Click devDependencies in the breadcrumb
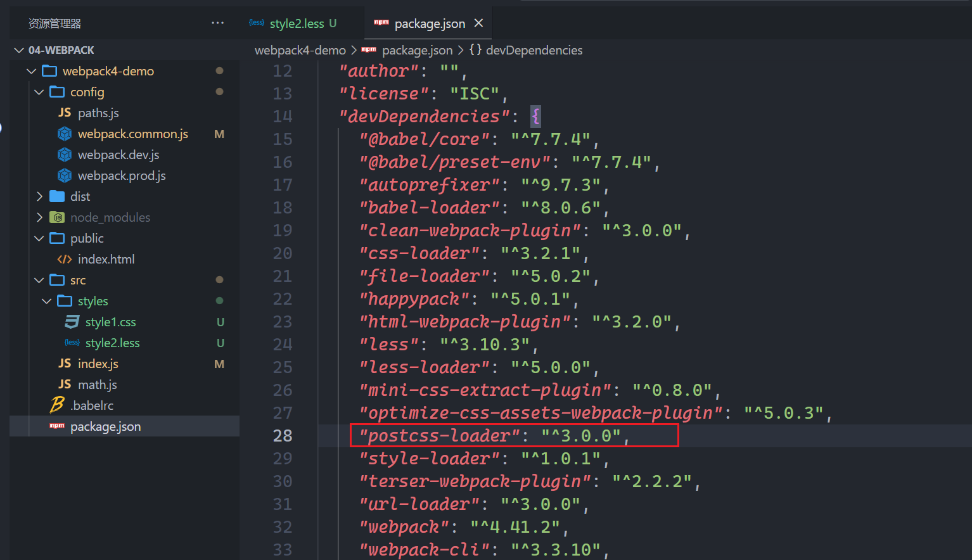 pyautogui.click(x=534, y=50)
